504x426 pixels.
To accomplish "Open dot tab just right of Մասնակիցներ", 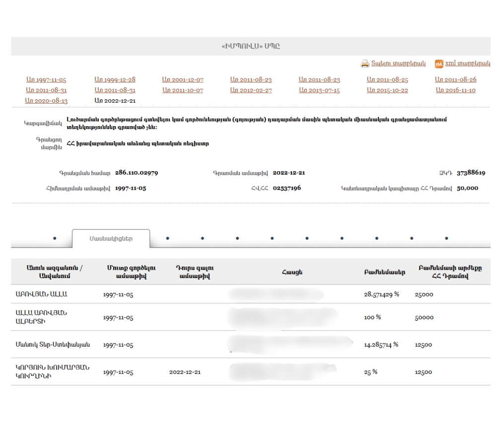I will click(167, 238).
